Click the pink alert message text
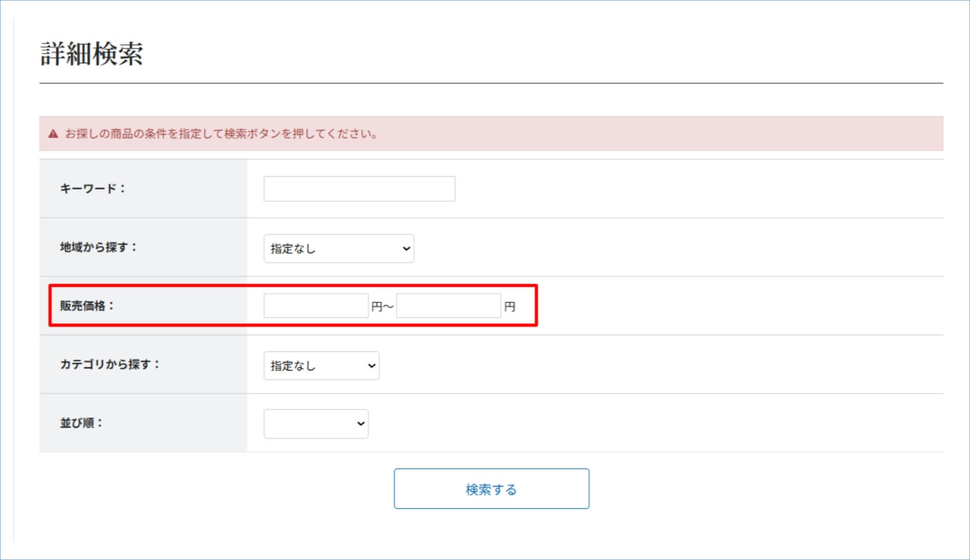970x560 pixels. 221,134
